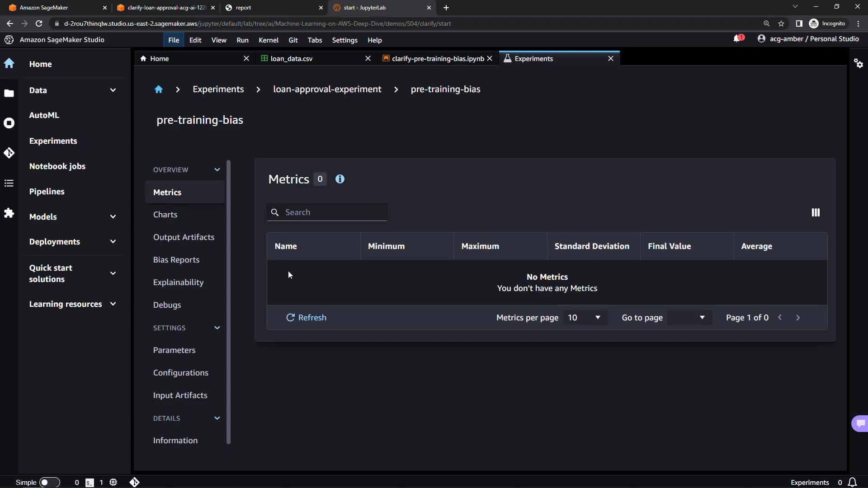The image size is (868, 488).
Task: Go to loan-approval-experiment breadcrumb link
Action: [327, 89]
